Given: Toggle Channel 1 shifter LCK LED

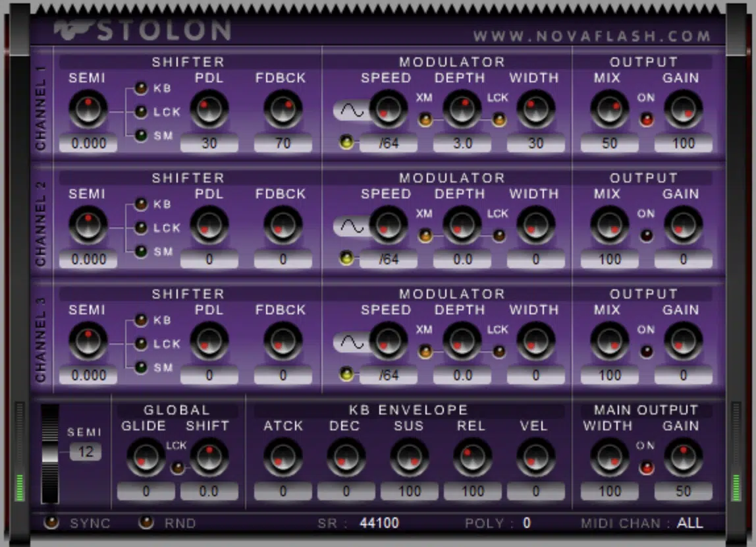Looking at the screenshot, I should click(x=141, y=112).
